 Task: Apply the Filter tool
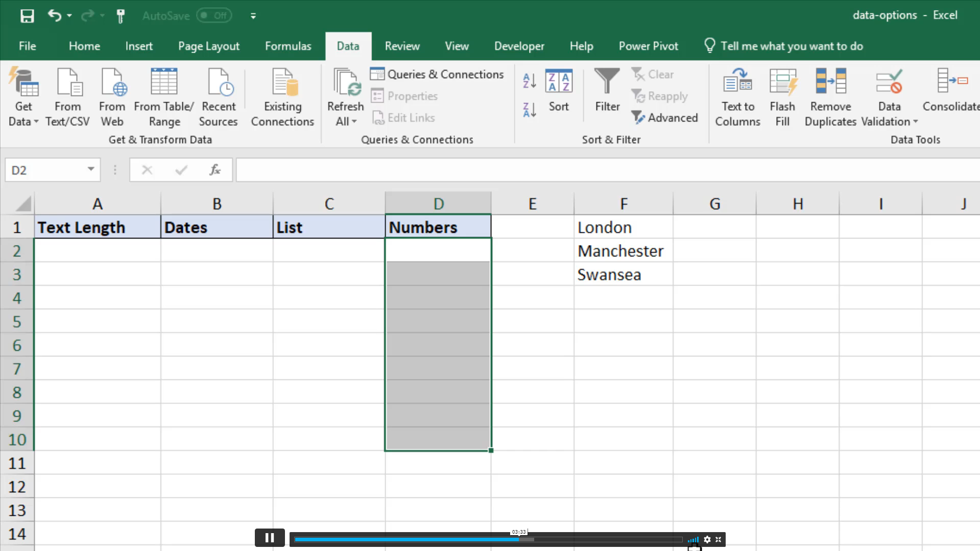pos(607,92)
